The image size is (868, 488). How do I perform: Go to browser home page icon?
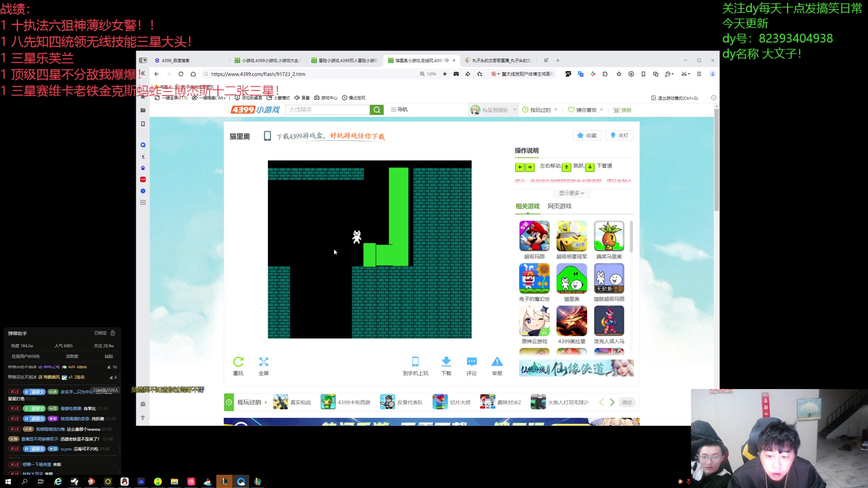coord(193,74)
